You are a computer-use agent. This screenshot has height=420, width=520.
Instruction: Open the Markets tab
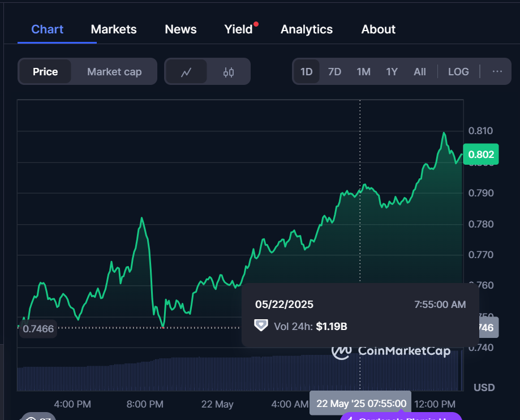pos(114,29)
